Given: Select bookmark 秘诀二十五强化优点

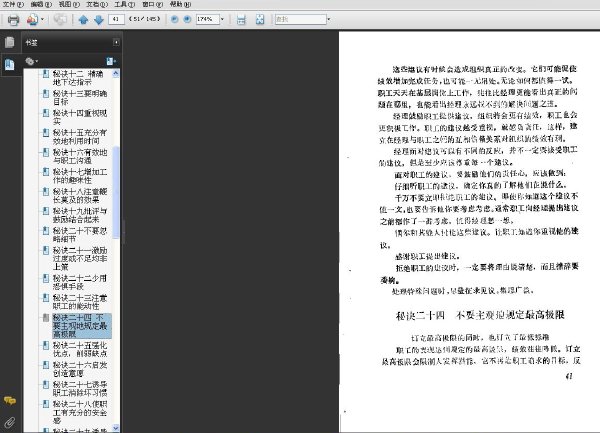Looking at the screenshot, I should 80,350.
